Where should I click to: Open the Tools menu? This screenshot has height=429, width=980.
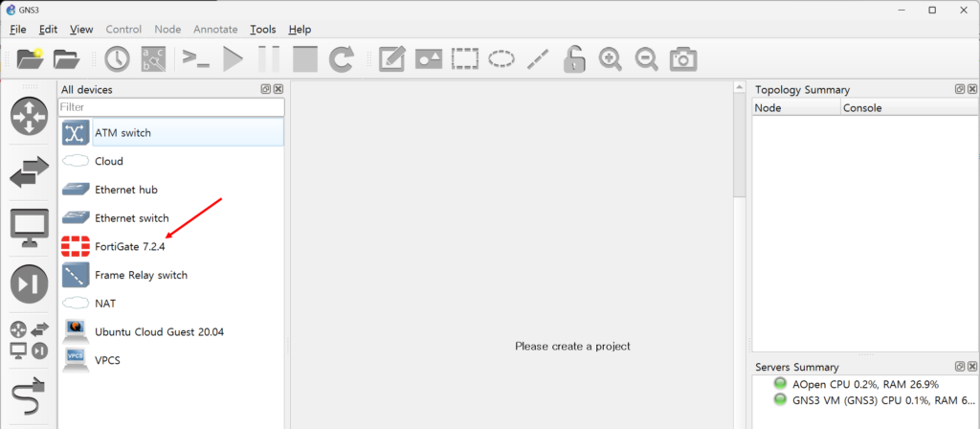tap(263, 30)
